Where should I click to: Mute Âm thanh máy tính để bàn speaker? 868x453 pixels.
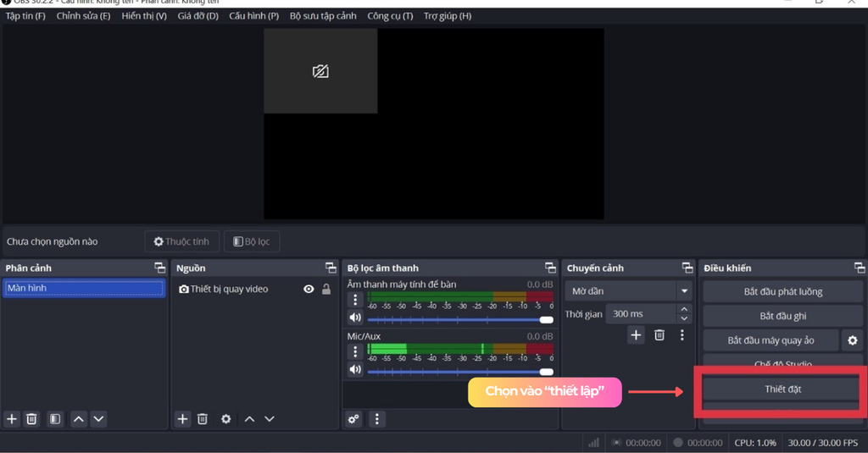coord(355,318)
